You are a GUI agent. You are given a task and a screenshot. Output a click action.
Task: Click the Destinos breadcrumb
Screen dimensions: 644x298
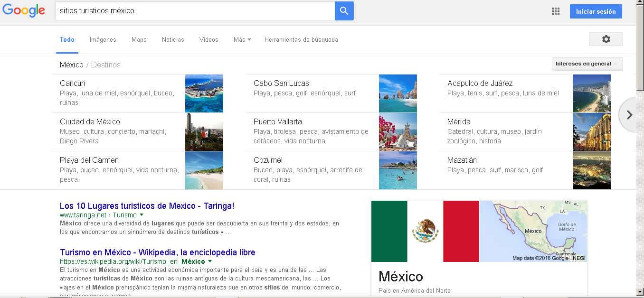click(x=106, y=65)
